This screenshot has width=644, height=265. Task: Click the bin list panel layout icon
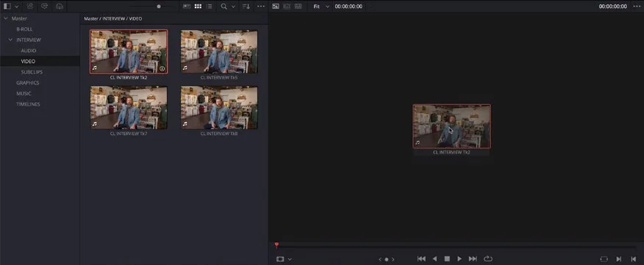click(7, 6)
